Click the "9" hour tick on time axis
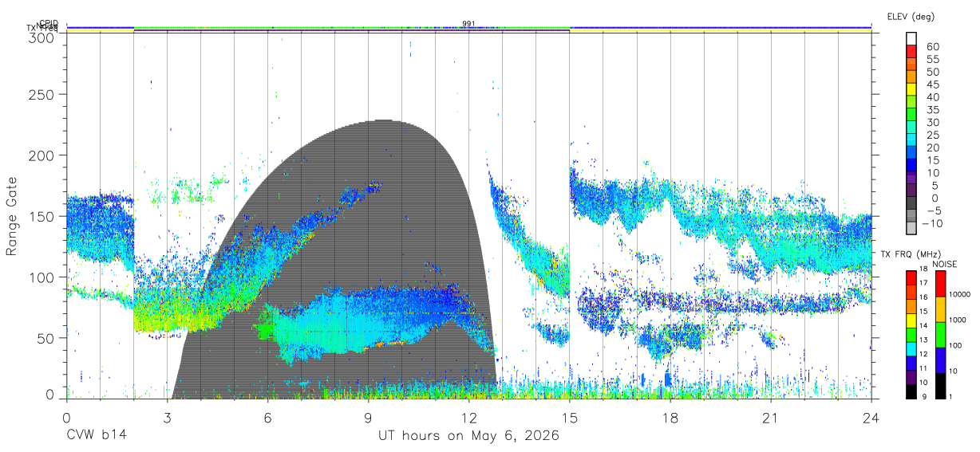980x452 pixels. point(369,418)
